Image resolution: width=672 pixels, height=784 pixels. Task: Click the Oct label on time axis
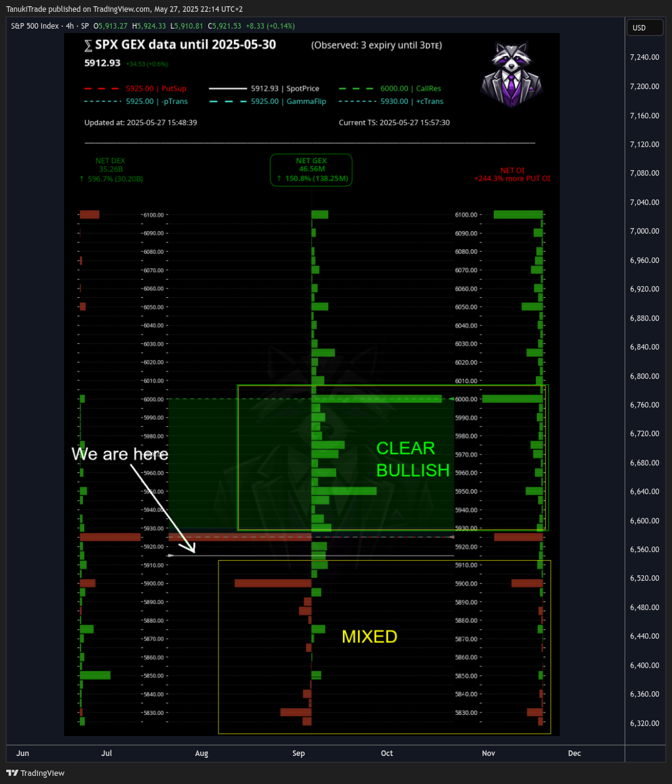387,753
